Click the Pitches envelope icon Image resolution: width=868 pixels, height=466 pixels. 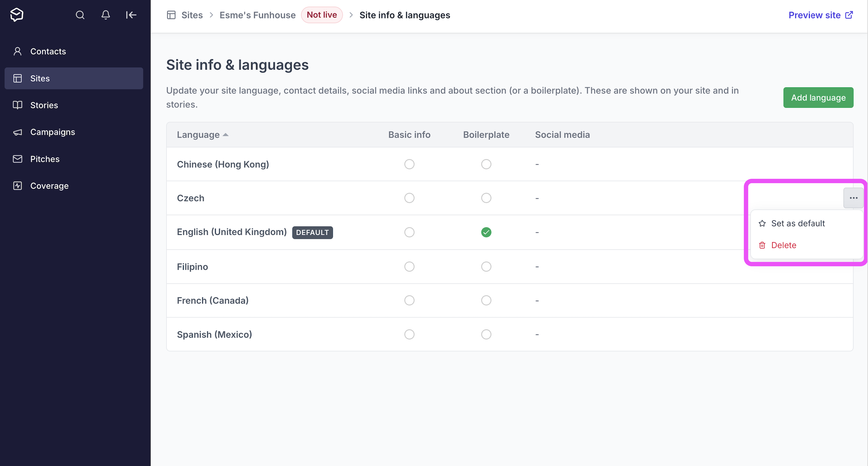pos(18,159)
